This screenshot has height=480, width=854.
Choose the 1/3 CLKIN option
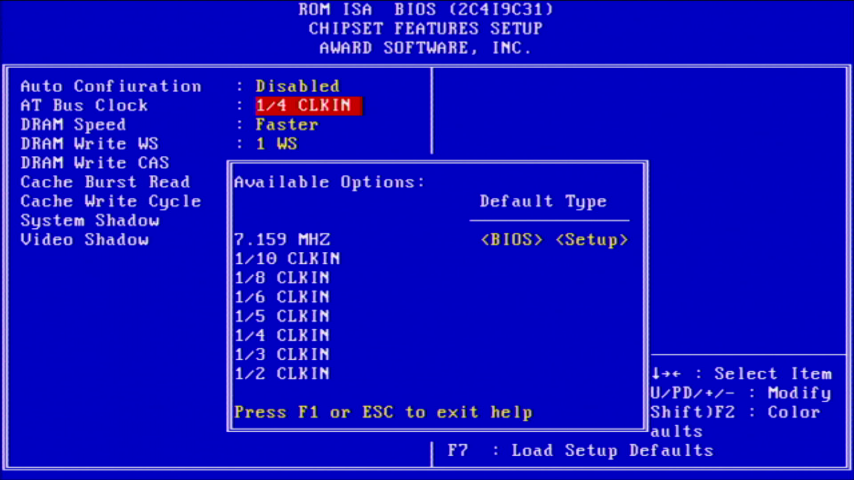pos(282,355)
